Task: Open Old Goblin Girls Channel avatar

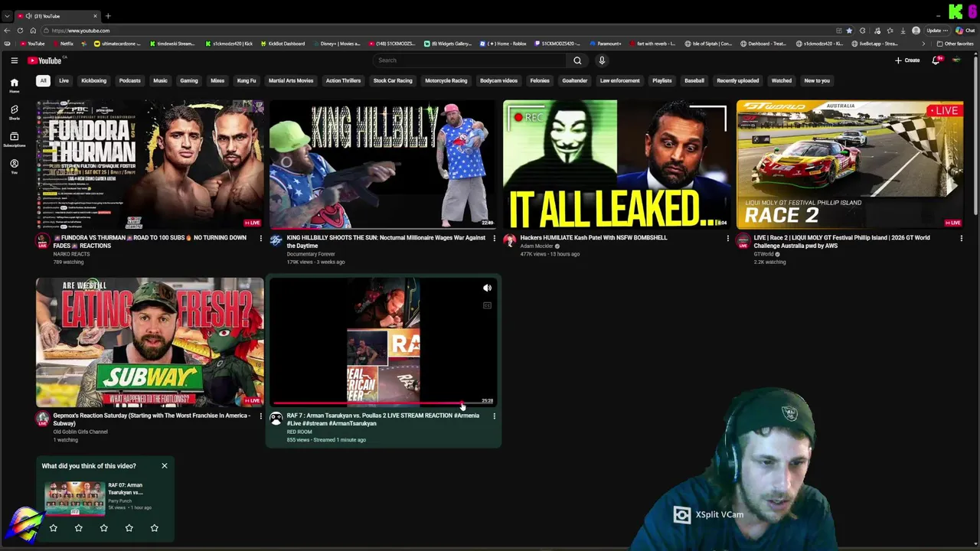Action: (43, 419)
